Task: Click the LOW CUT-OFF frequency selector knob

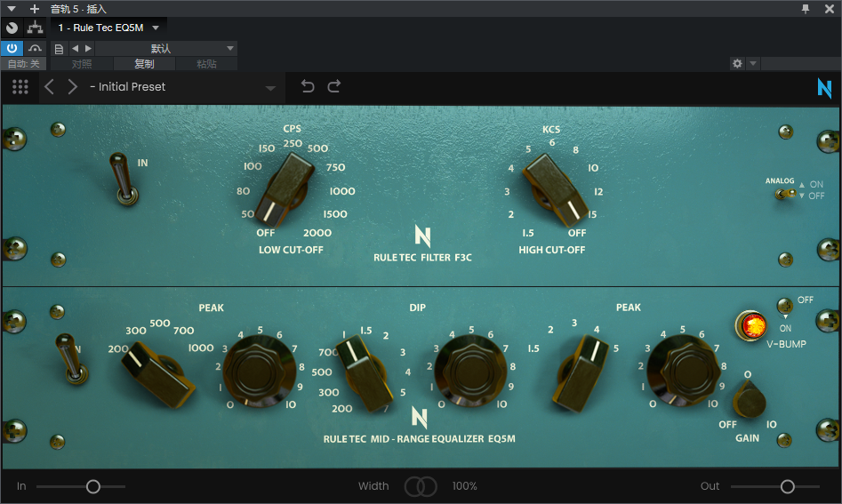Action: tap(283, 190)
